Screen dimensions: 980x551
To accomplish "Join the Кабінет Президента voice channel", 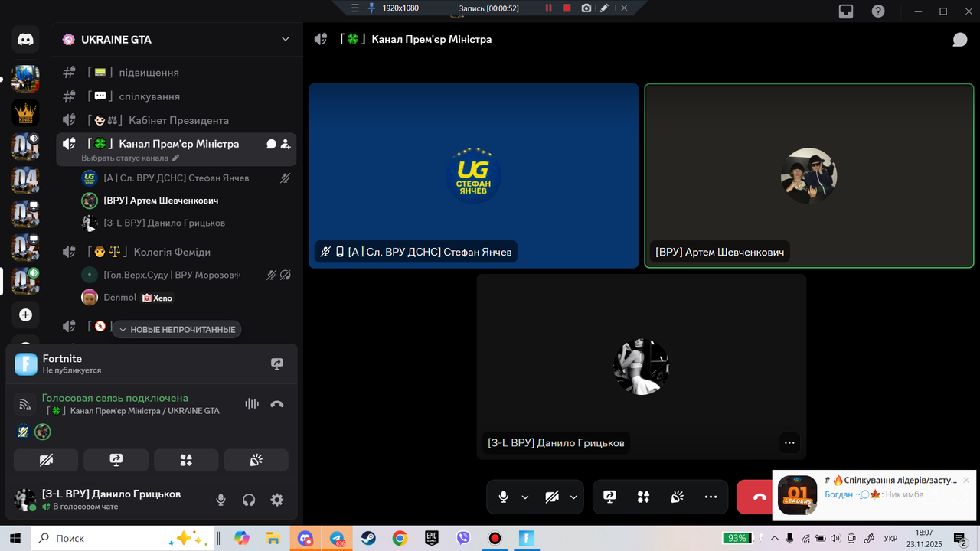I will coord(176,120).
